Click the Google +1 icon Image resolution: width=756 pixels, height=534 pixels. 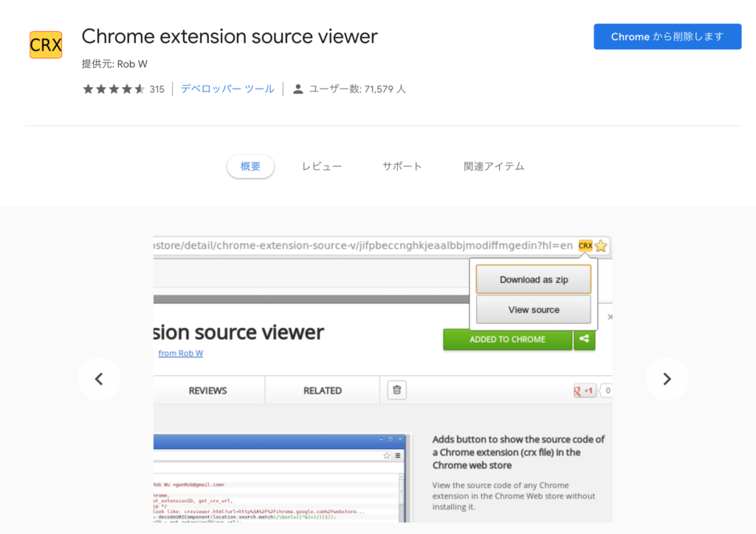tap(585, 390)
